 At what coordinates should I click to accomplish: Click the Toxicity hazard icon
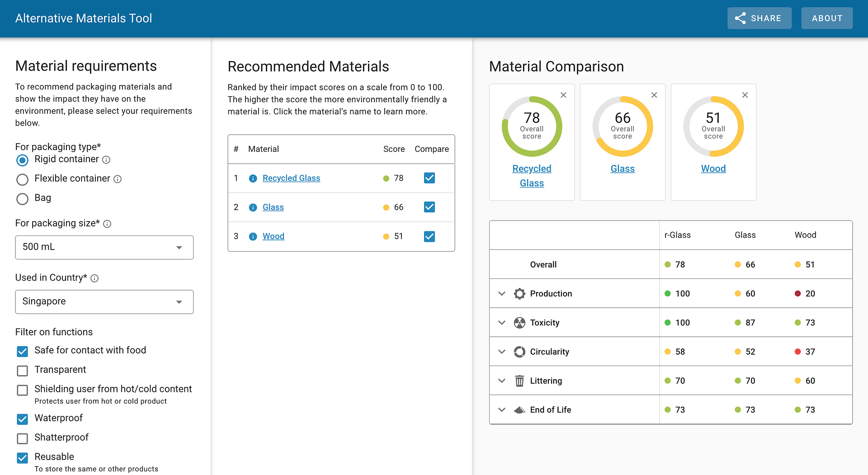tap(519, 323)
